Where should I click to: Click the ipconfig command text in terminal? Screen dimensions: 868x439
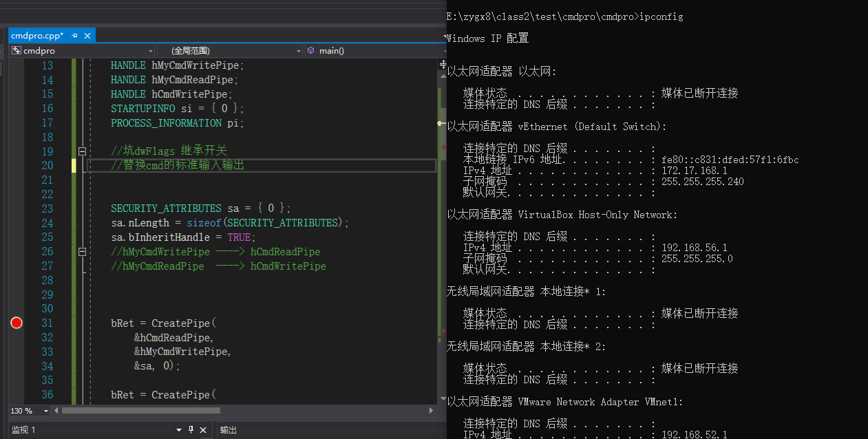[x=661, y=17]
